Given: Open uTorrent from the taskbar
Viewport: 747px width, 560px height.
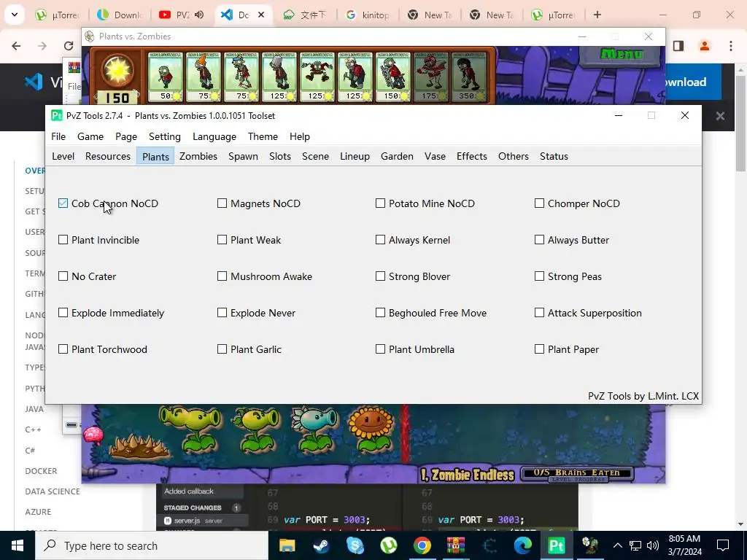Looking at the screenshot, I should tap(389, 545).
